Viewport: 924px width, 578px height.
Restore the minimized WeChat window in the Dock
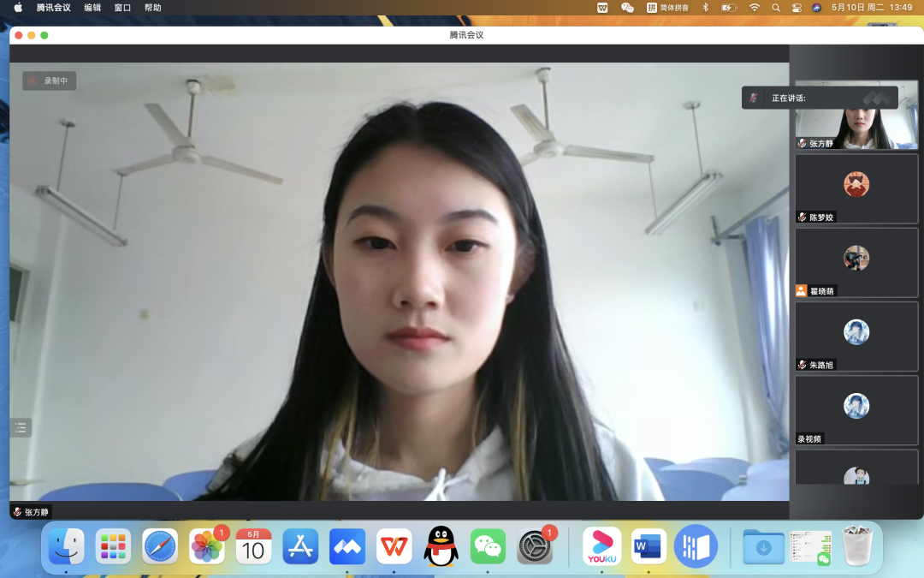(810, 546)
